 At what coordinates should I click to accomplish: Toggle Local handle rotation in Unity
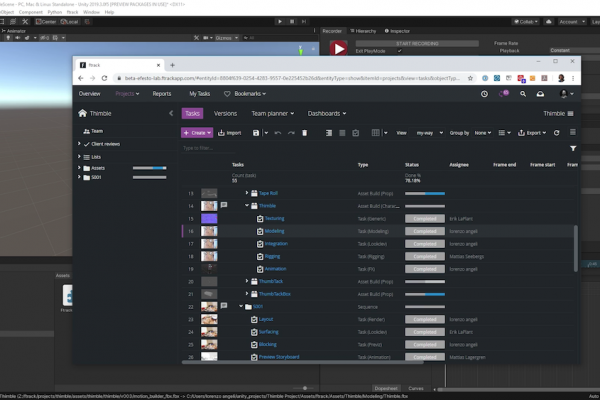(x=69, y=22)
